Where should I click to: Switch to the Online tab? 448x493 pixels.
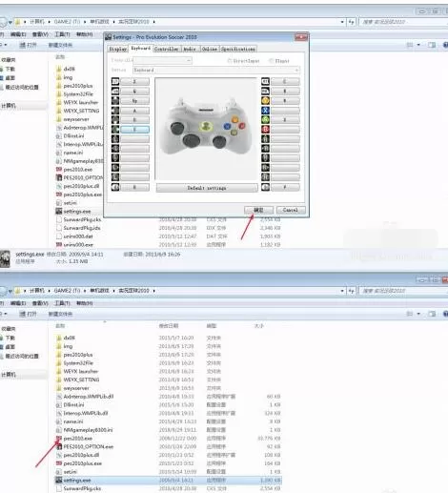(210, 49)
